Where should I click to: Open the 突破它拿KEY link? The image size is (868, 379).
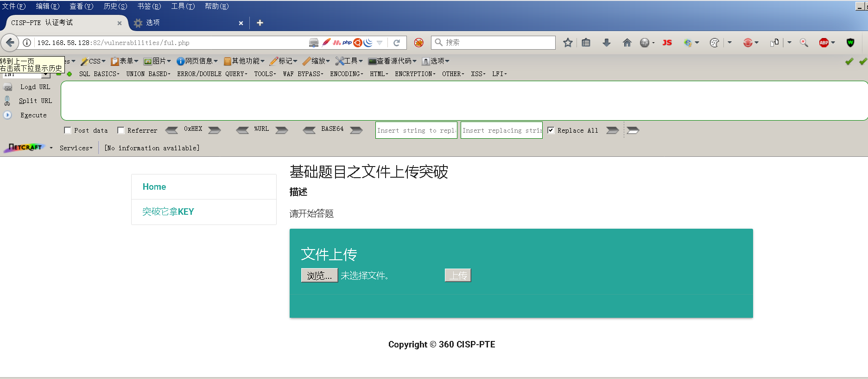168,212
